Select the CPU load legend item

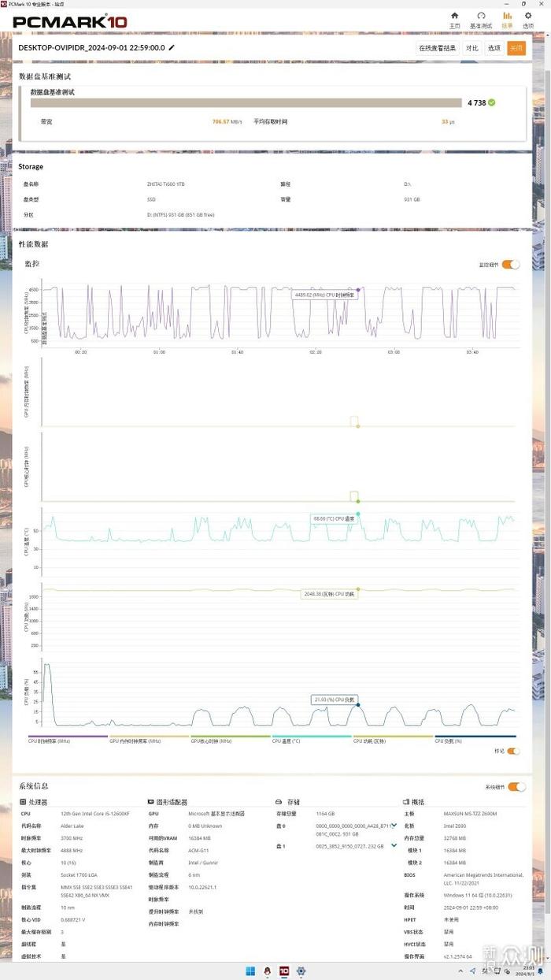point(474,740)
